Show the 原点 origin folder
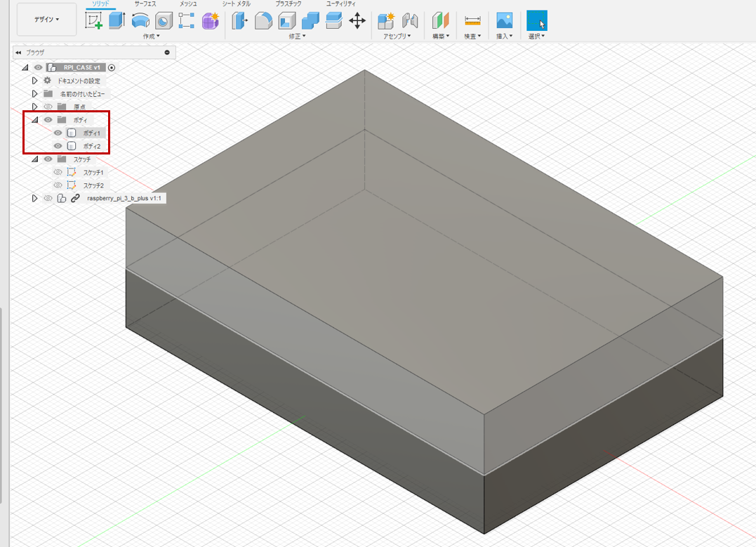756x547 pixels. (x=48, y=107)
